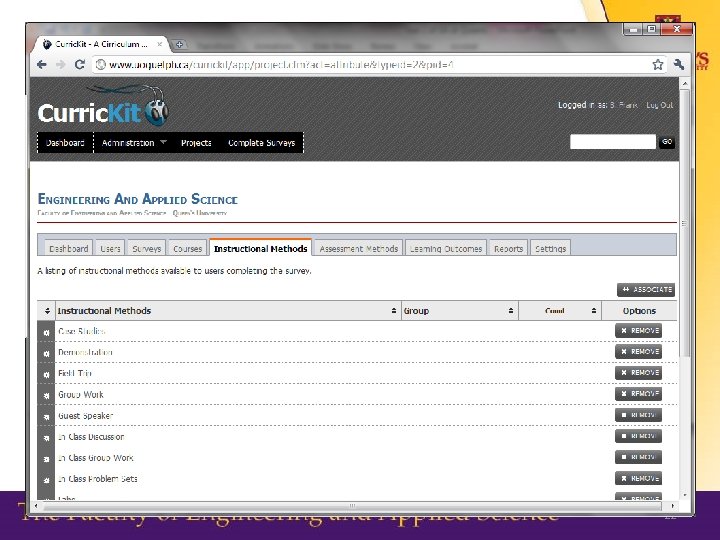Click the CurricKit logo

pyautogui.click(x=103, y=107)
